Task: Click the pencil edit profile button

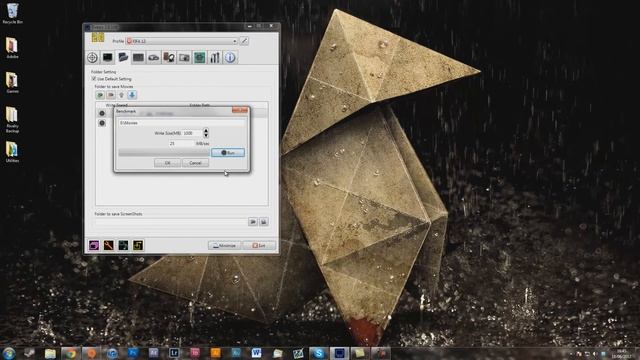Action: coord(244,41)
